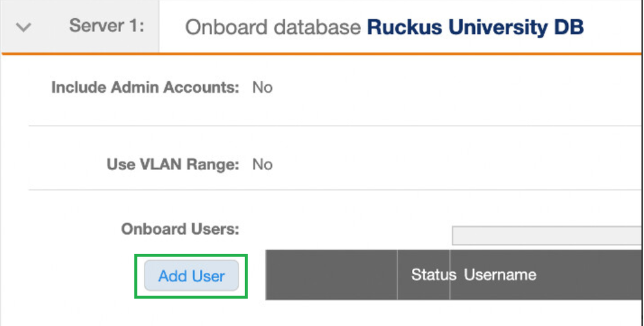Click the "Onboard Users:" label

point(180,229)
